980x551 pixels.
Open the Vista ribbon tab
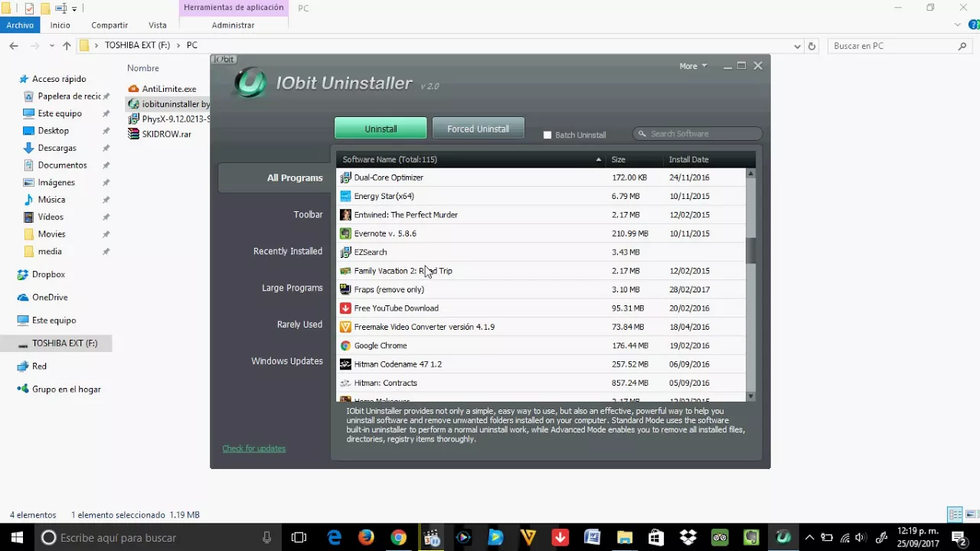point(158,25)
